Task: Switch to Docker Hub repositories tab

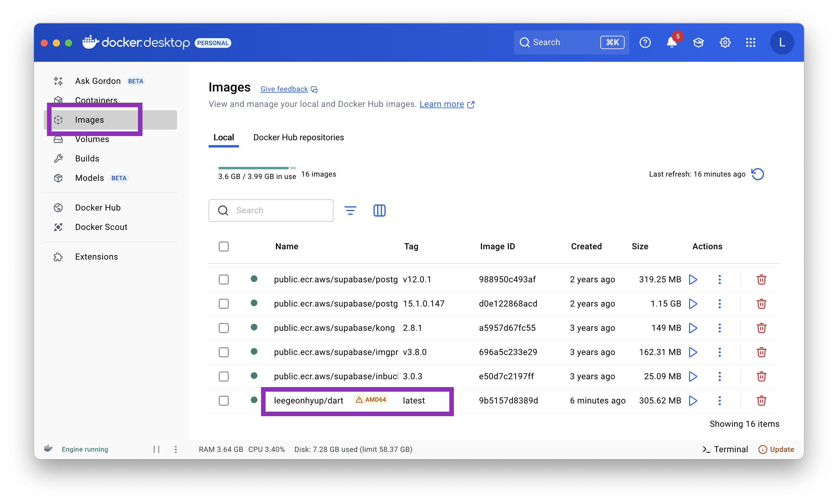Action: tap(298, 137)
